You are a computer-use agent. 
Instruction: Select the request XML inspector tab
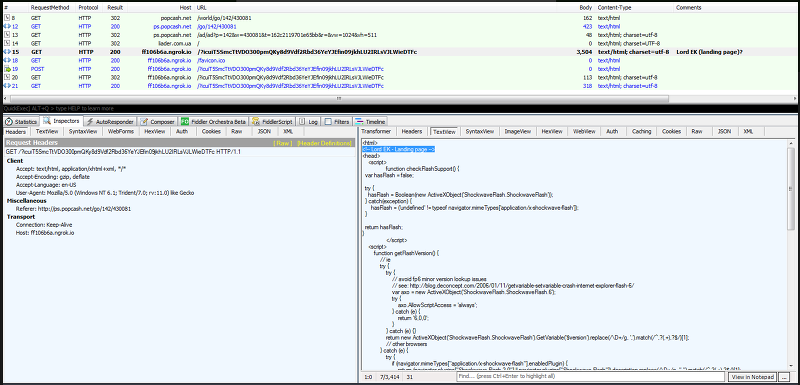(x=288, y=132)
